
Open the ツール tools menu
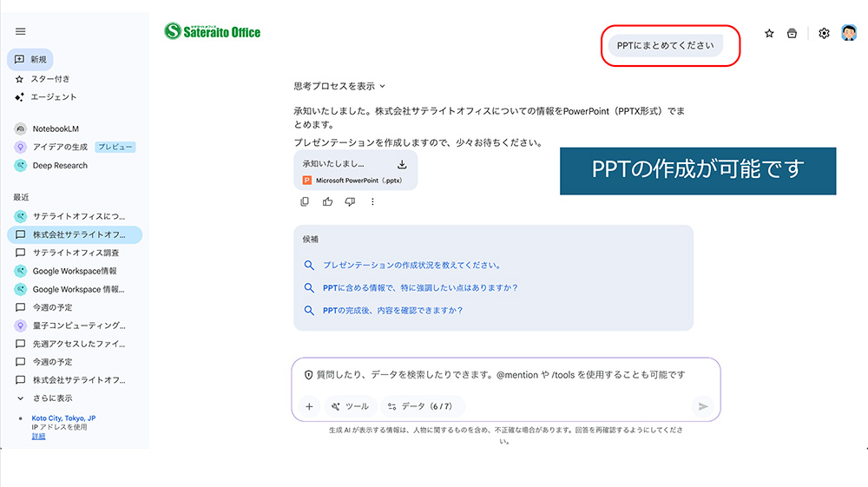pyautogui.click(x=351, y=406)
